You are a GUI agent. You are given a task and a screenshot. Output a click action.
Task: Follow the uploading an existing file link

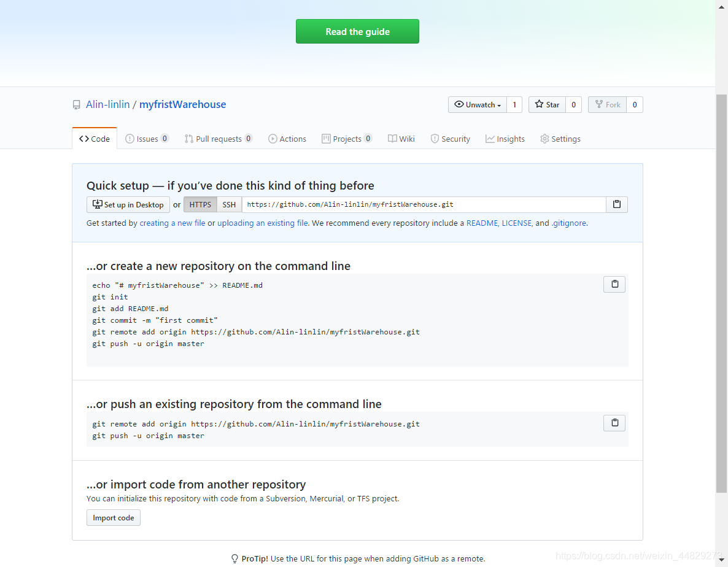(x=262, y=223)
